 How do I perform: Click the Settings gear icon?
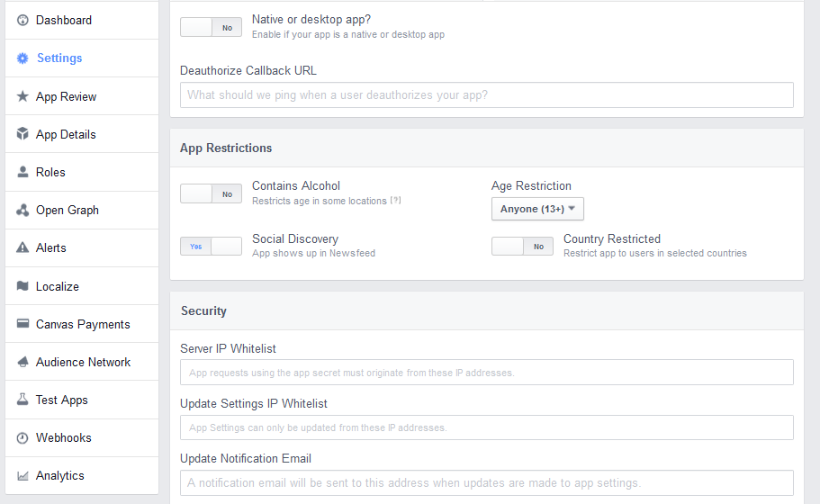click(x=23, y=58)
